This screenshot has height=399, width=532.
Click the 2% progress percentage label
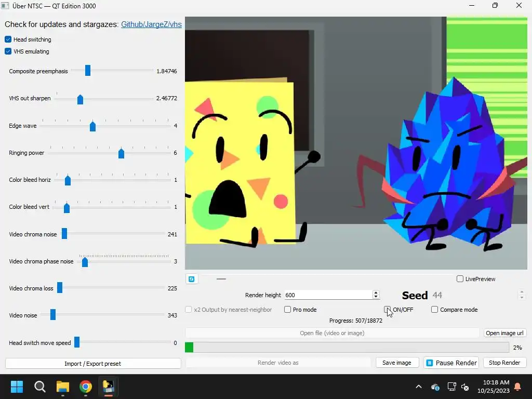(517, 348)
